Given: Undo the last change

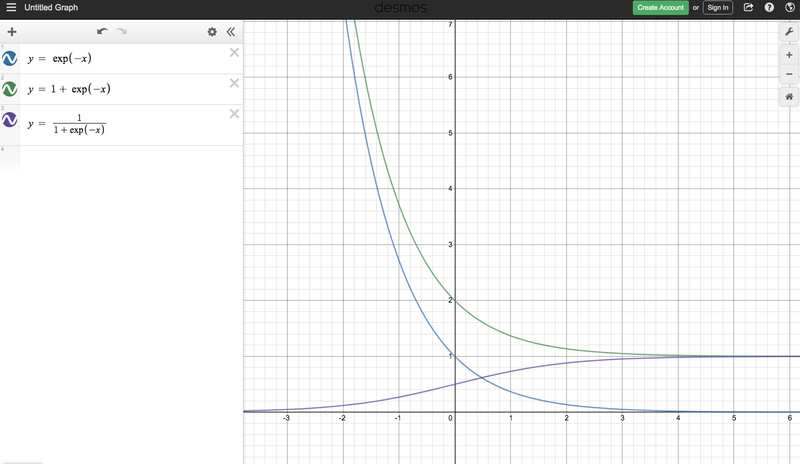Looking at the screenshot, I should coord(102,32).
